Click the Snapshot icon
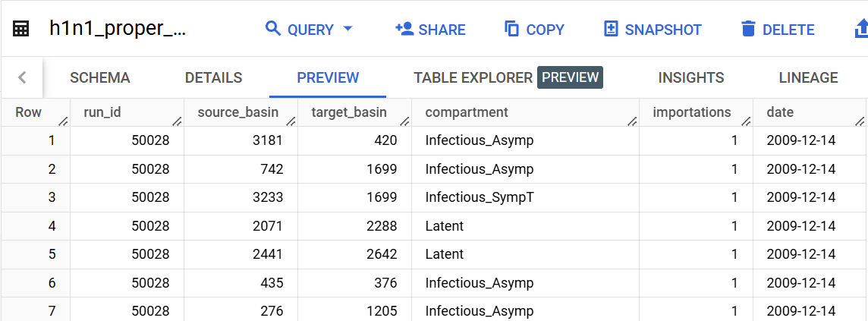This screenshot has height=321, width=868. [611, 30]
